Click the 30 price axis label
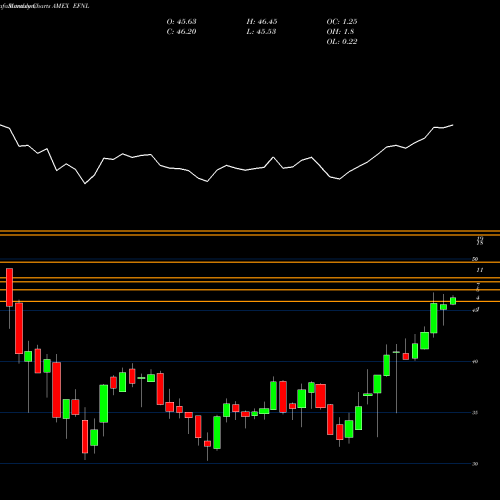This screenshot has height=500, width=500. tap(475, 464)
